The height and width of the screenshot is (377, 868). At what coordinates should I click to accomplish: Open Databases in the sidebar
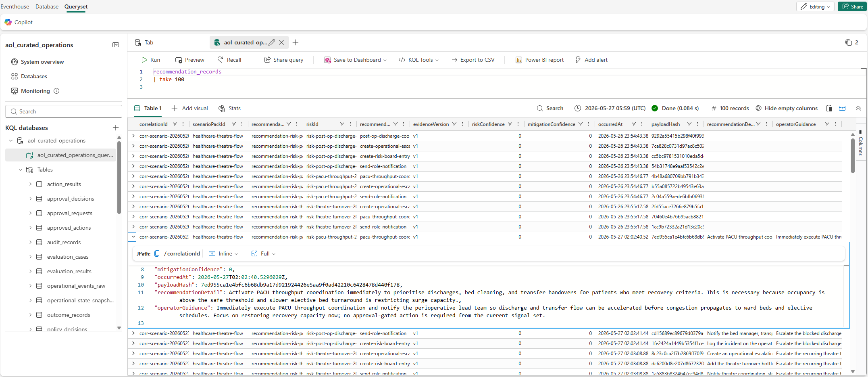(29, 76)
